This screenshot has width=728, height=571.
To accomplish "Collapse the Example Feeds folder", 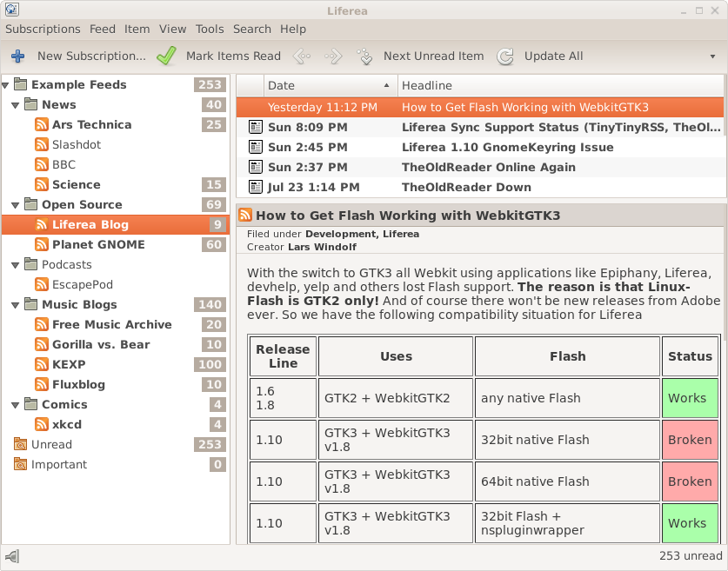I will (7, 84).
